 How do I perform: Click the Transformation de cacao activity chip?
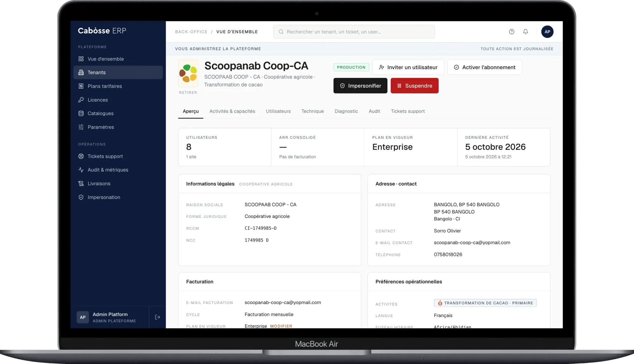click(x=485, y=303)
